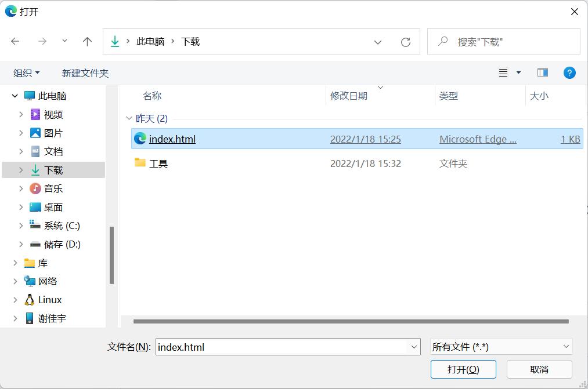
Task: Expand the 视频 tree node
Action: [21, 115]
